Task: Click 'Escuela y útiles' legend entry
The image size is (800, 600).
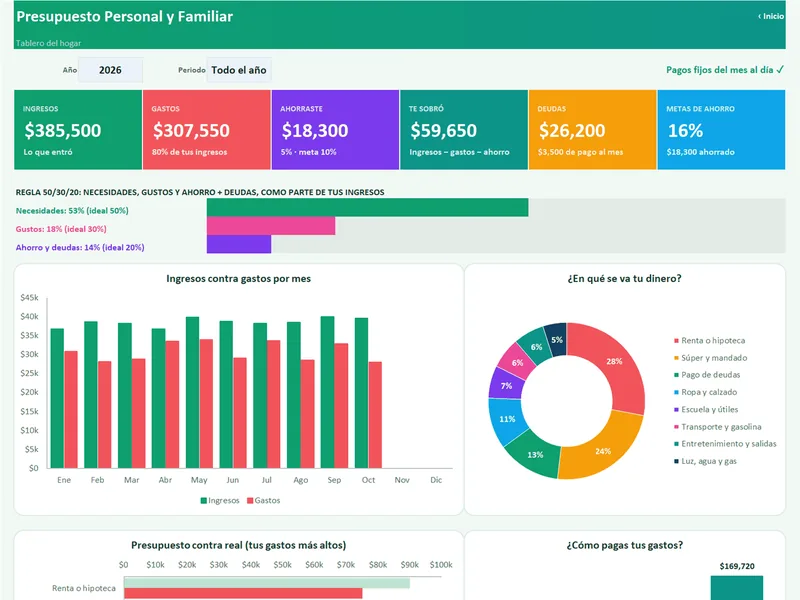Action: [706, 409]
